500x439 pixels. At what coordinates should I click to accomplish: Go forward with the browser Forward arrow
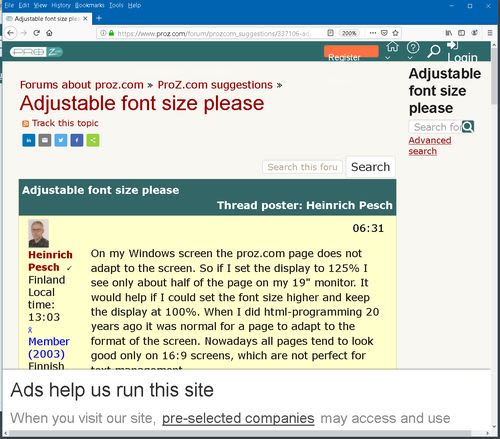click(24, 33)
